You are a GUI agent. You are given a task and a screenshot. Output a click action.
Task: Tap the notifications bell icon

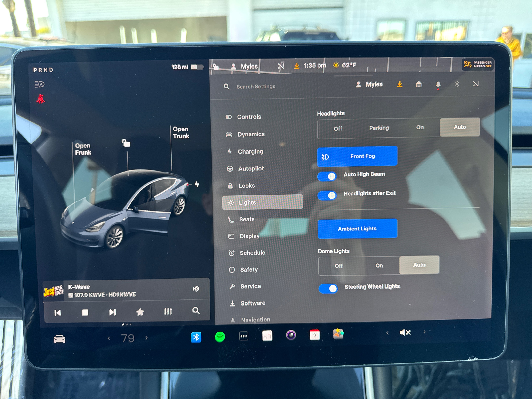(438, 84)
